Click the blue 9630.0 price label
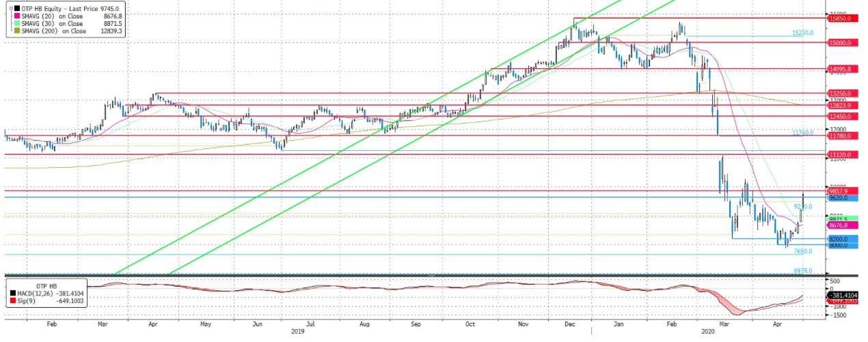868x342 pixels. point(838,198)
